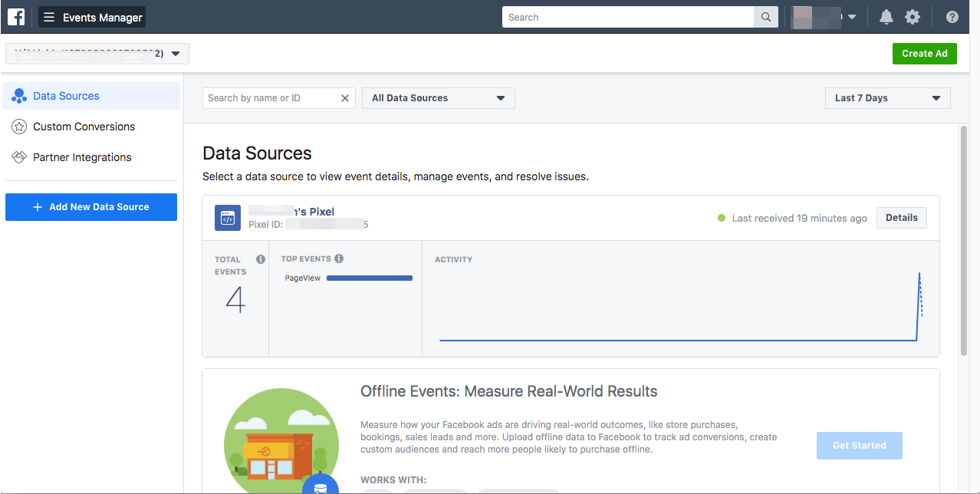The width and height of the screenshot is (980, 494).
Task: Click the 'PageView' event label
Action: pos(302,278)
